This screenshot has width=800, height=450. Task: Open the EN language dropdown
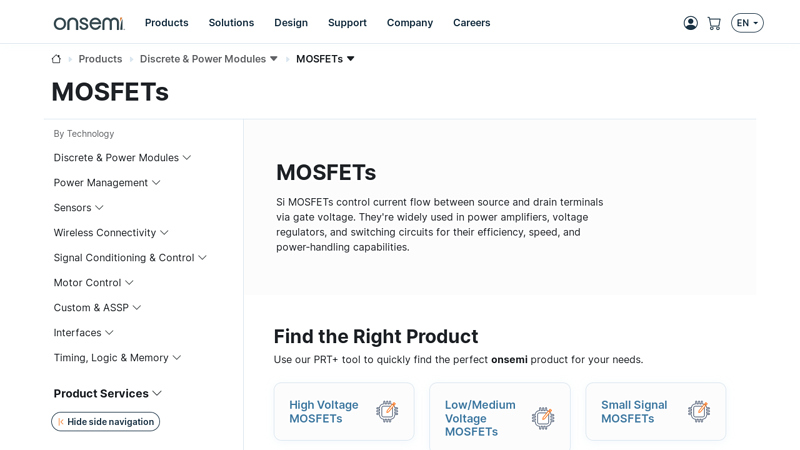(747, 23)
